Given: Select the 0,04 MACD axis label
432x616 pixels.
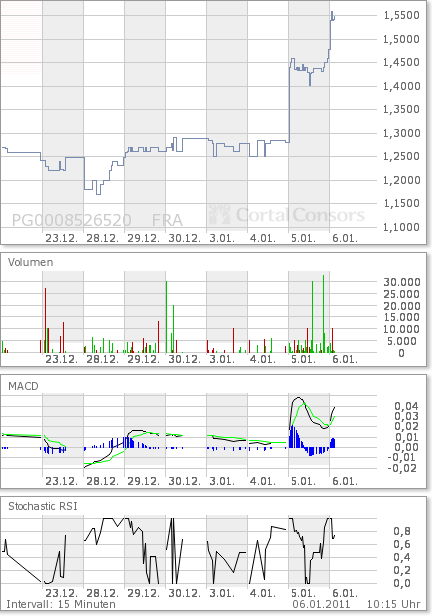Looking at the screenshot, I should click(406, 406).
